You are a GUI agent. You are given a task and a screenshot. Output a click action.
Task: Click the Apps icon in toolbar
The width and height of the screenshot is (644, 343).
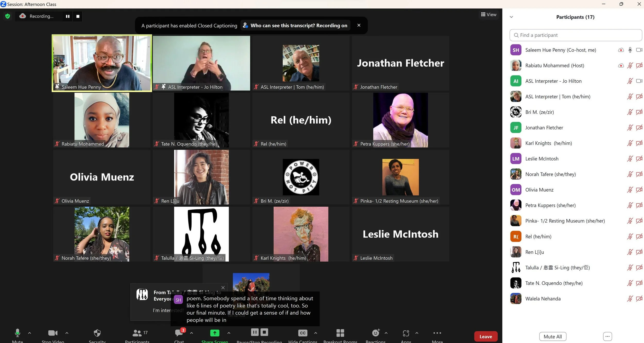(x=406, y=333)
